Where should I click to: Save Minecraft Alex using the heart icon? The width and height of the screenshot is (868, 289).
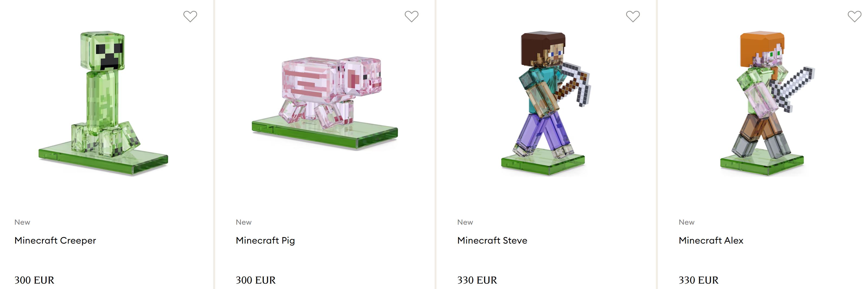point(854,16)
